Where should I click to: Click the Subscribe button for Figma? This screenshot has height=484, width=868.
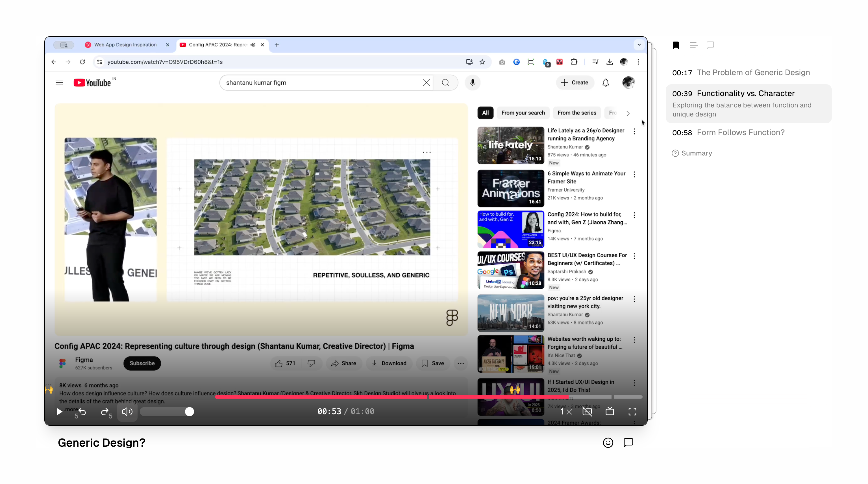tap(142, 363)
